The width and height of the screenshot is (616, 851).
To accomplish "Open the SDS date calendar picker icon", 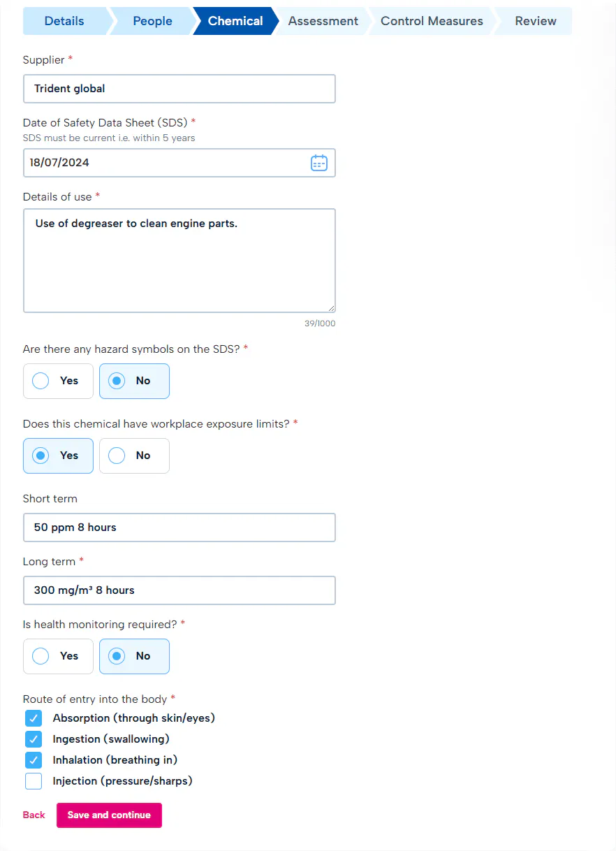I will tap(318, 163).
